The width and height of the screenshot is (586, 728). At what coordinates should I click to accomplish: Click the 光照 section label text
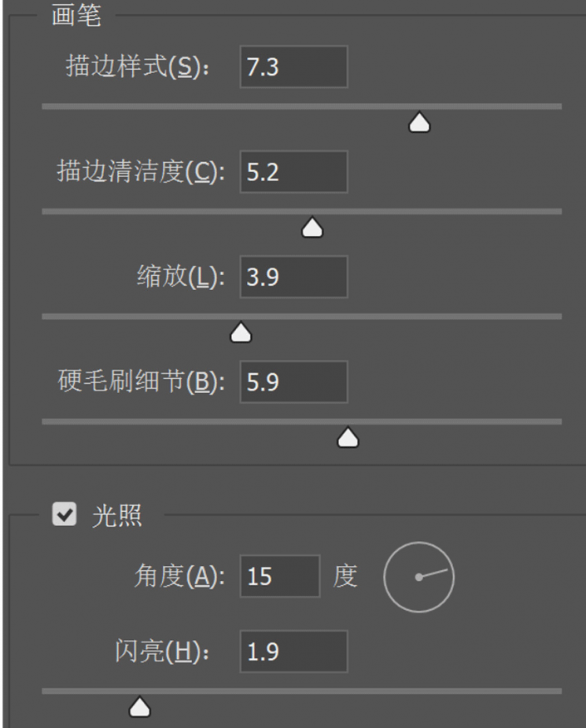click(116, 515)
